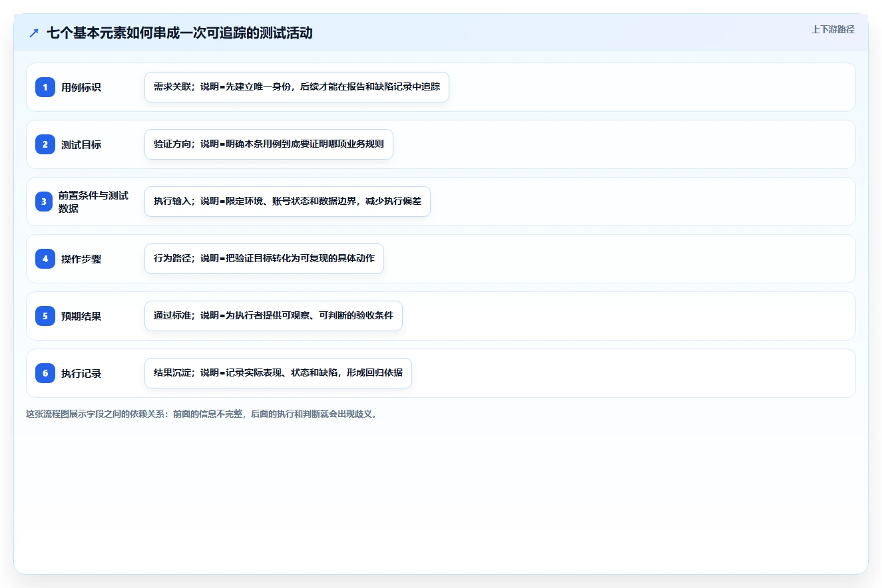Click step number badge 1
The height and width of the screenshot is (588, 882).
point(45,87)
